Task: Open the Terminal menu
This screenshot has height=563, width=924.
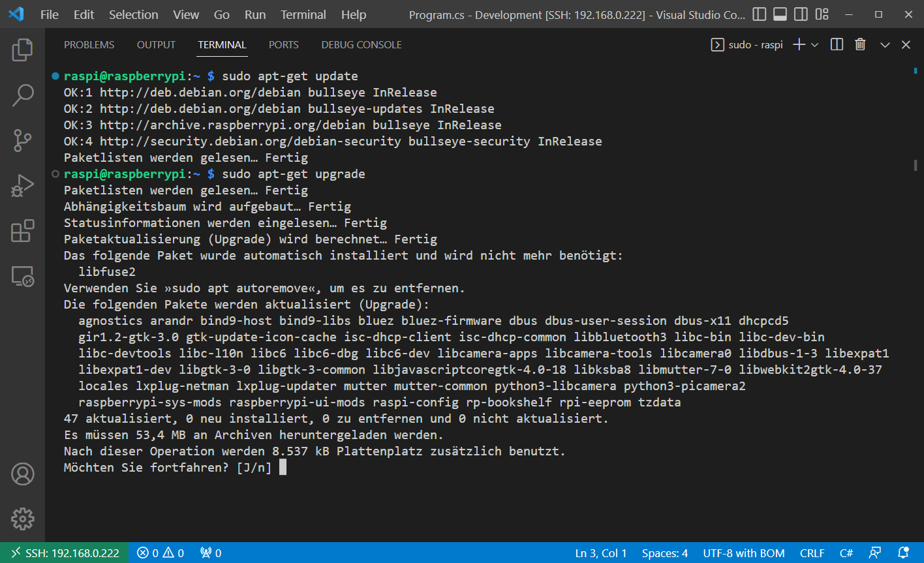Action: (303, 14)
